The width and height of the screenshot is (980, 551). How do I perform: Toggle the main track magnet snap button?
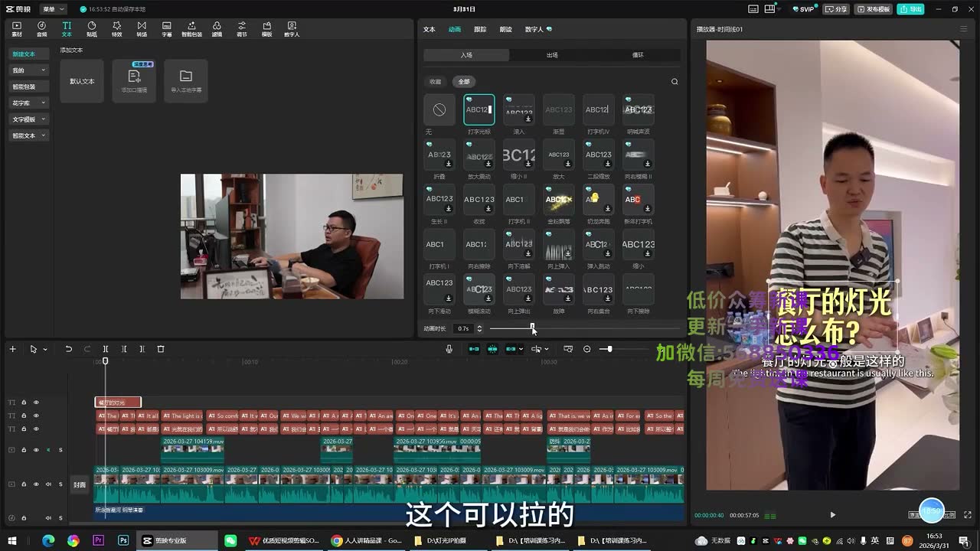click(474, 349)
